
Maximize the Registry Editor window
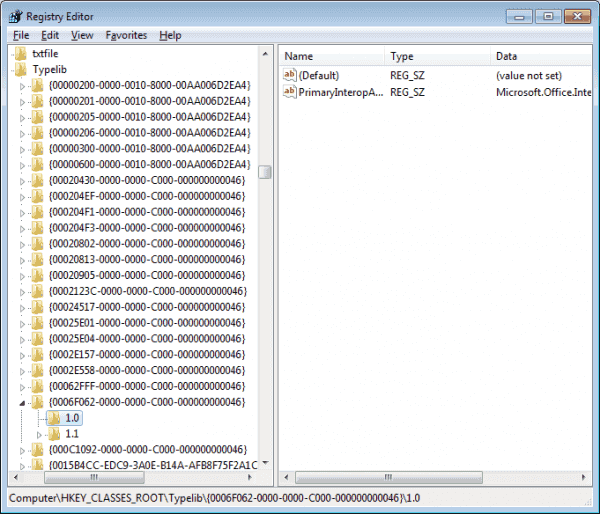pos(548,16)
